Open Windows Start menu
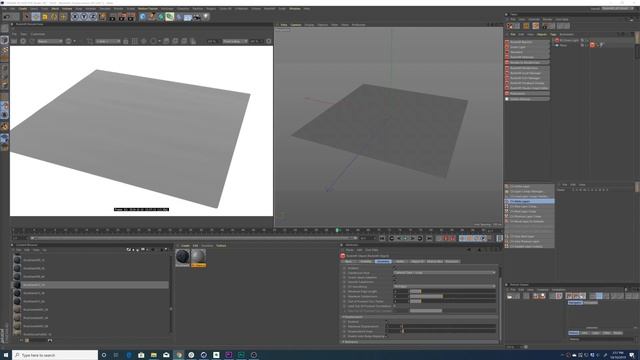640x360 pixels. coord(6,355)
